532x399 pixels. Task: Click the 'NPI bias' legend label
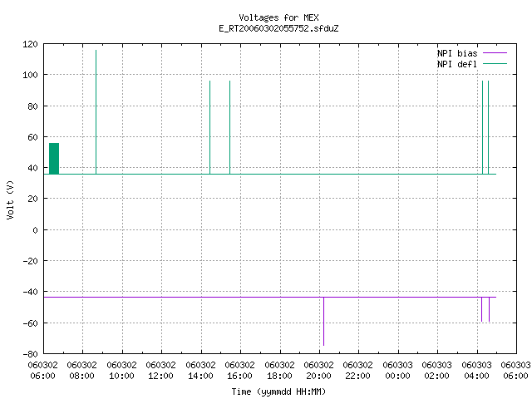457,53
